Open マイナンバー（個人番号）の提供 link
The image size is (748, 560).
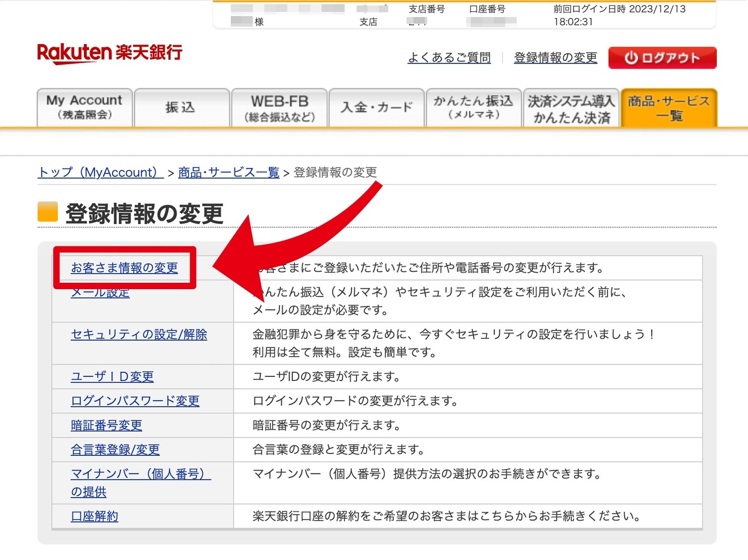(x=141, y=483)
